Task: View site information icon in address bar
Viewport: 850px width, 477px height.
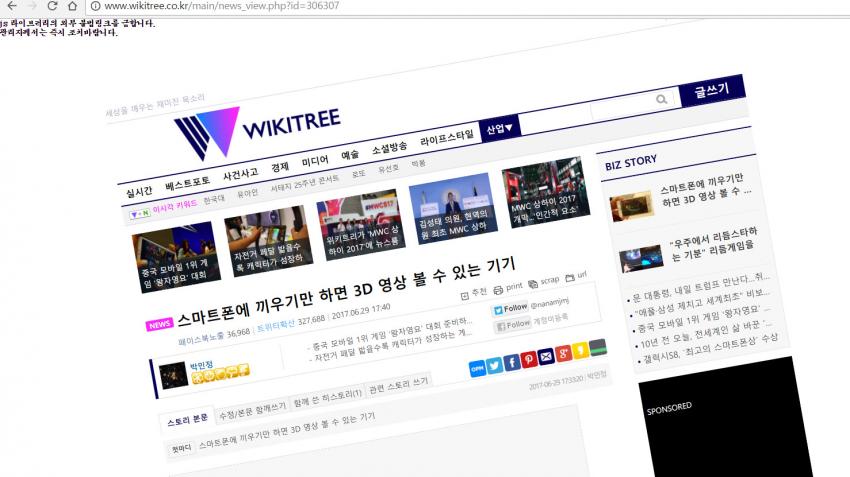Action: point(95,6)
